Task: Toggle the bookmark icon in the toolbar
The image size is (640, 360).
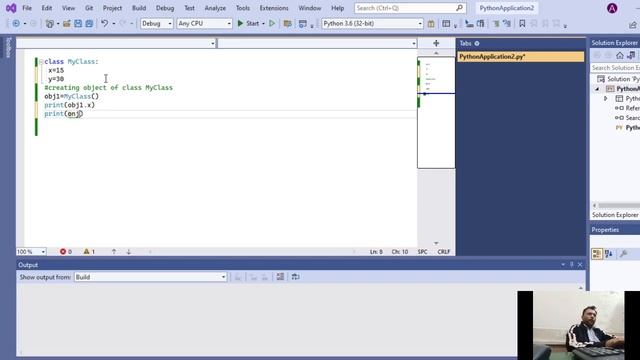Action: click(x=522, y=24)
